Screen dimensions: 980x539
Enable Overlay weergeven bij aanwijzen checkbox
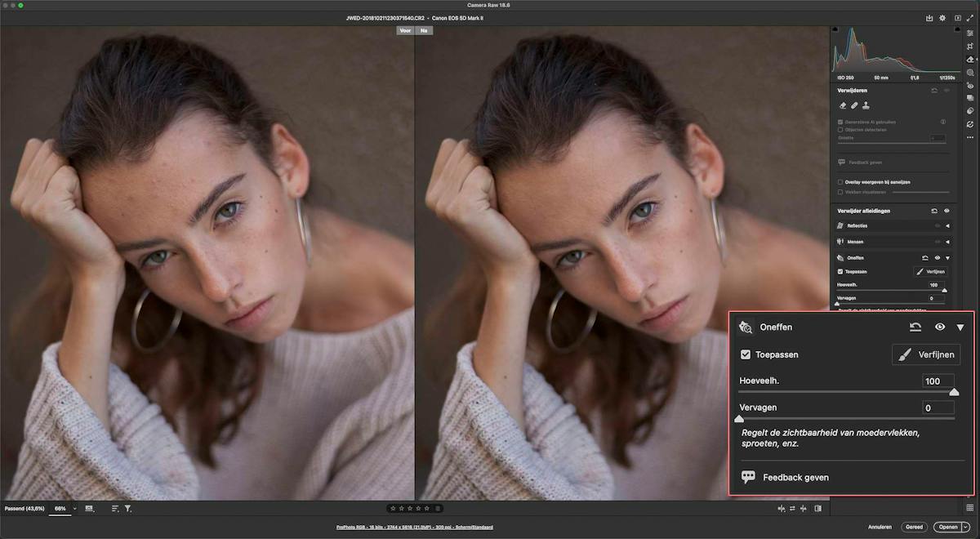(840, 182)
